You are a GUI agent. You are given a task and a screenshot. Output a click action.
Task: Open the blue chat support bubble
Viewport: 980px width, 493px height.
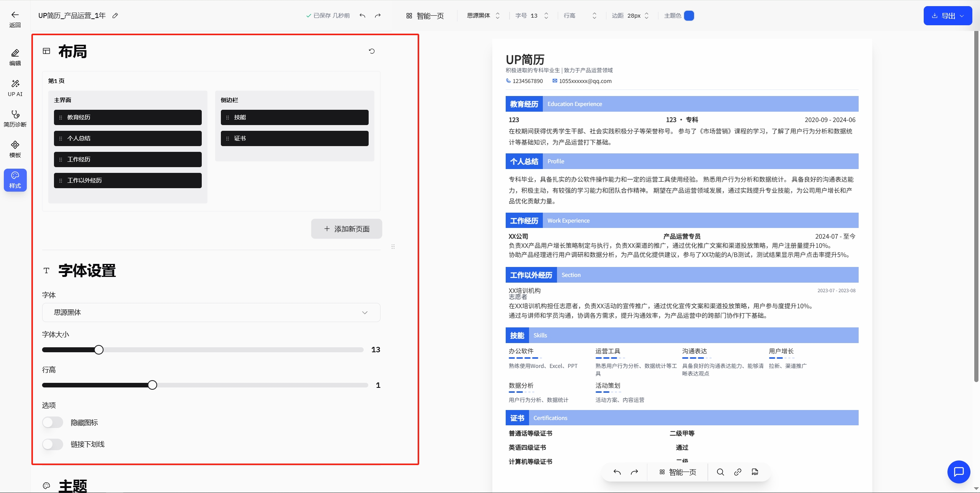click(959, 472)
